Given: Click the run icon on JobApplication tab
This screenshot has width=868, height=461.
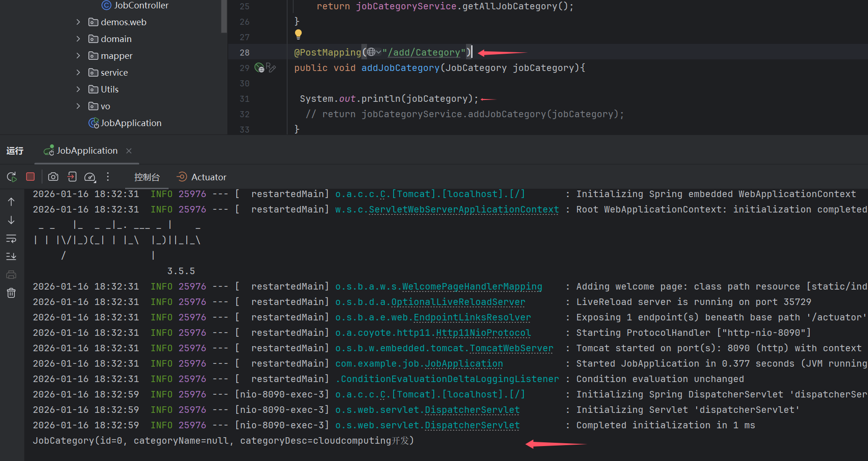Looking at the screenshot, I should [49, 150].
